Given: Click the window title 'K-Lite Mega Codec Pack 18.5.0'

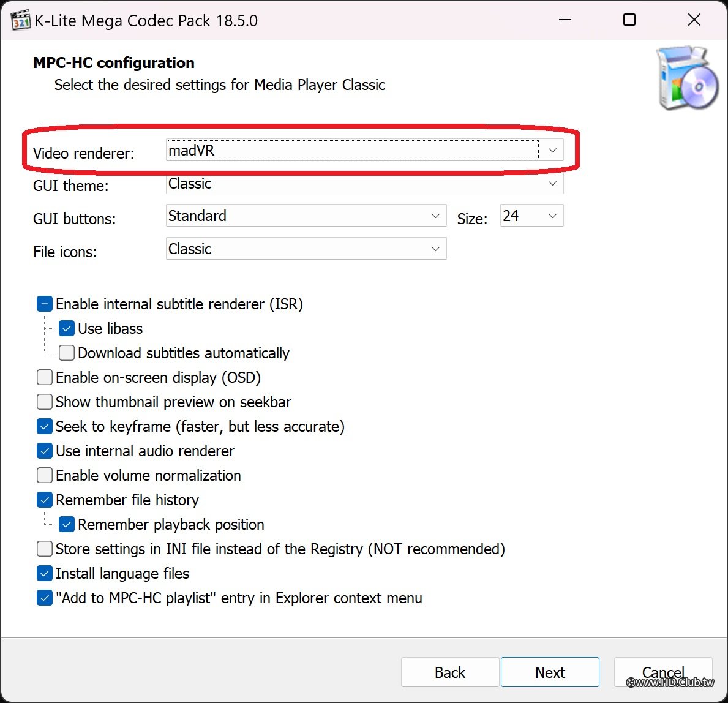Looking at the screenshot, I should click(146, 21).
